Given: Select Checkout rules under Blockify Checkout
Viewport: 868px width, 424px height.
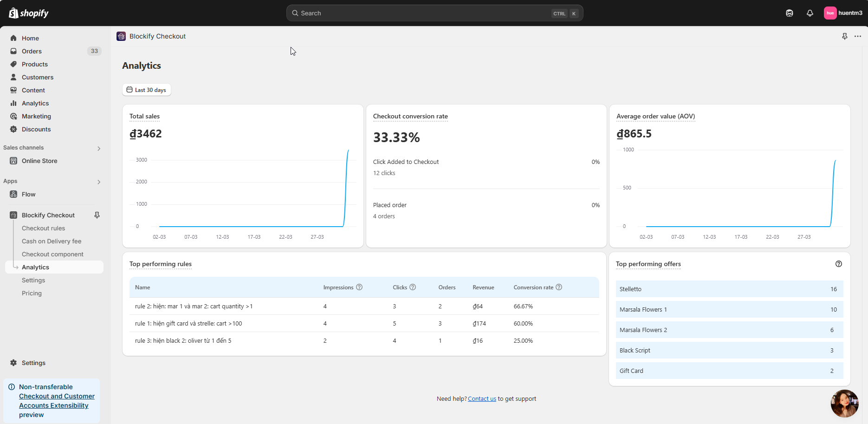Looking at the screenshot, I should click(x=43, y=228).
